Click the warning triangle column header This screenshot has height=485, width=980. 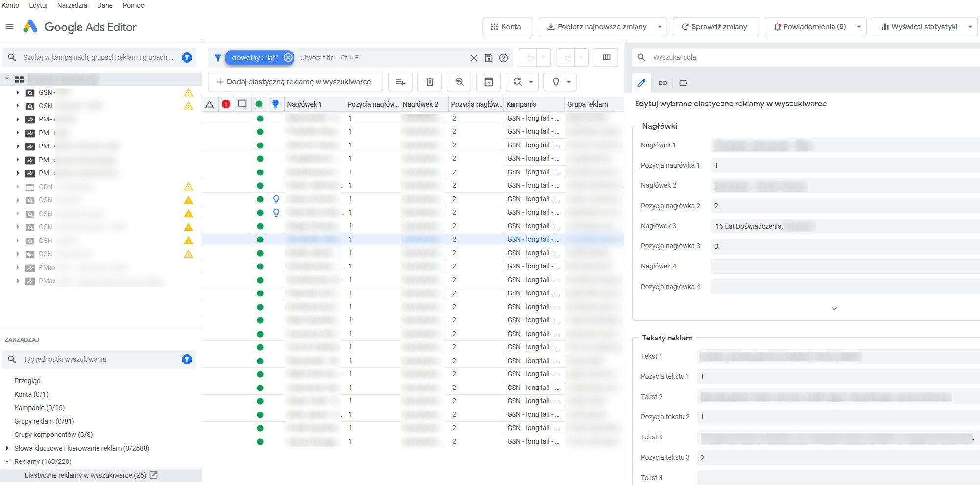tap(209, 104)
